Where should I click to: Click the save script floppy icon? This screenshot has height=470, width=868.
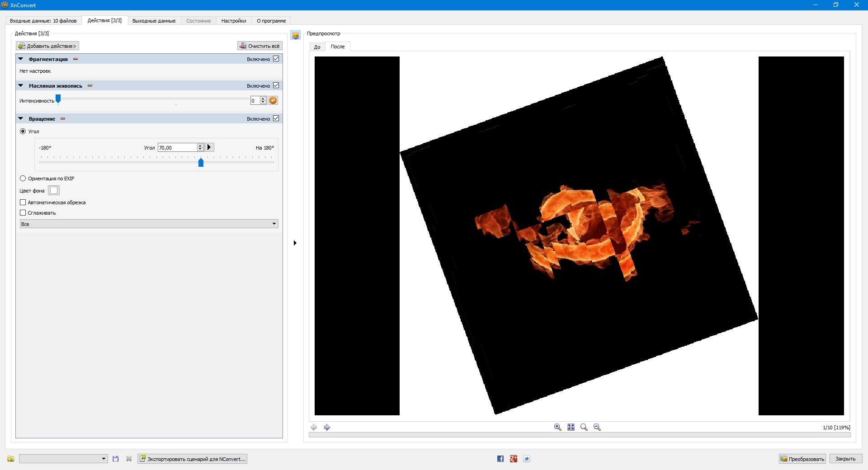[x=116, y=459]
